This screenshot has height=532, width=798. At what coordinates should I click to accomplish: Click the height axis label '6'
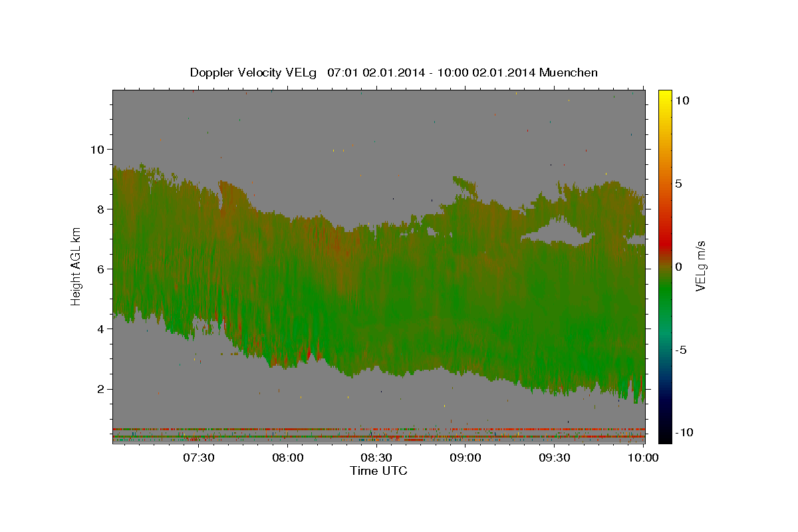(x=100, y=269)
